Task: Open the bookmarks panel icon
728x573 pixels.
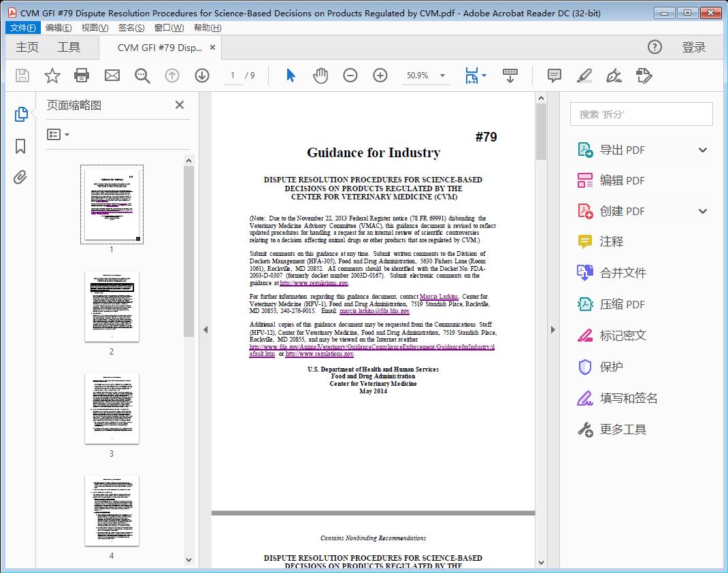Action: pos(20,146)
